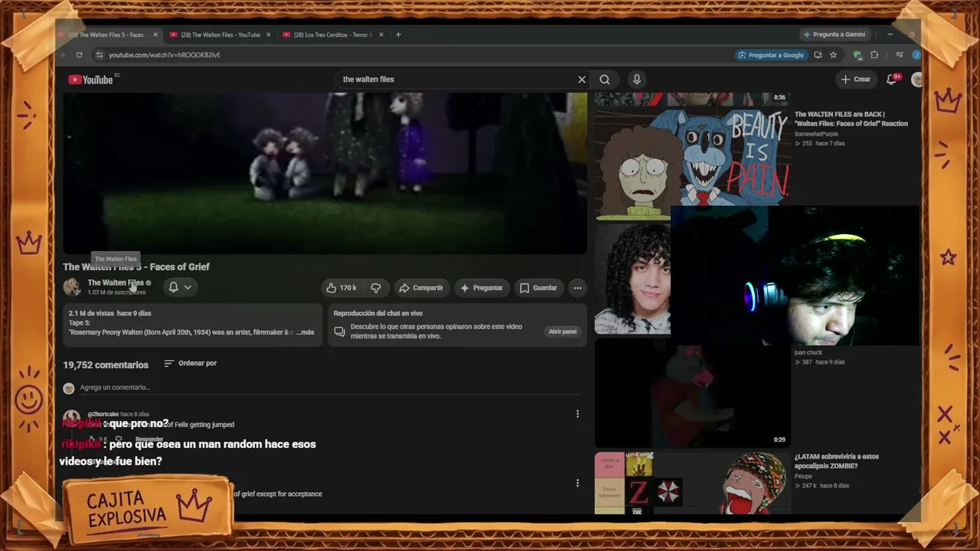Click the Preguntar button below video

[x=481, y=288]
